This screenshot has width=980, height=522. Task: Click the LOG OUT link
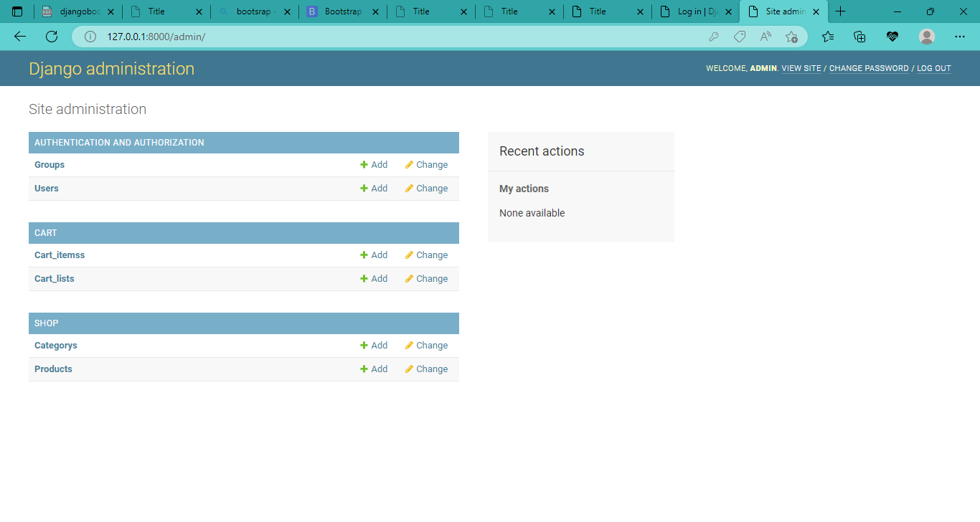[x=934, y=68]
